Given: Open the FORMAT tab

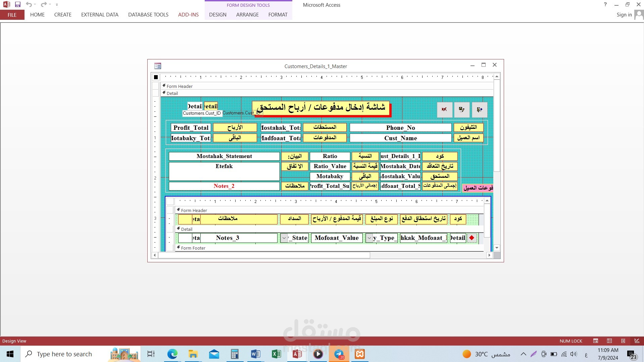Looking at the screenshot, I should 278,15.
